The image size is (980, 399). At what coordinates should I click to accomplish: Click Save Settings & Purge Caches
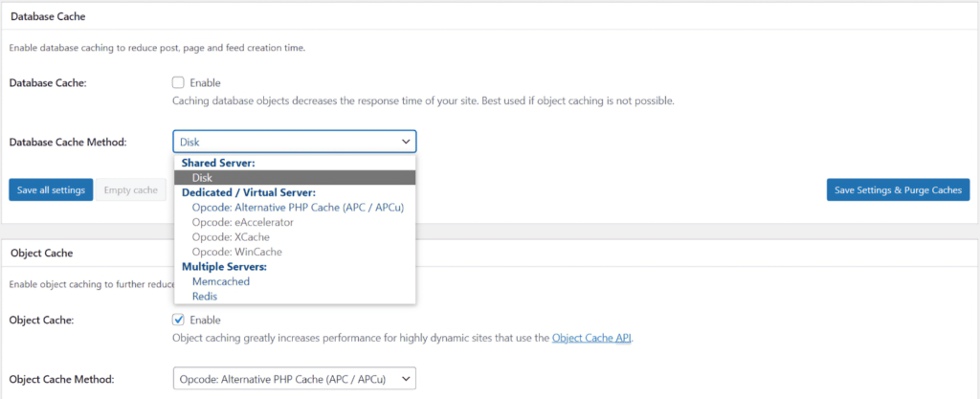point(898,189)
